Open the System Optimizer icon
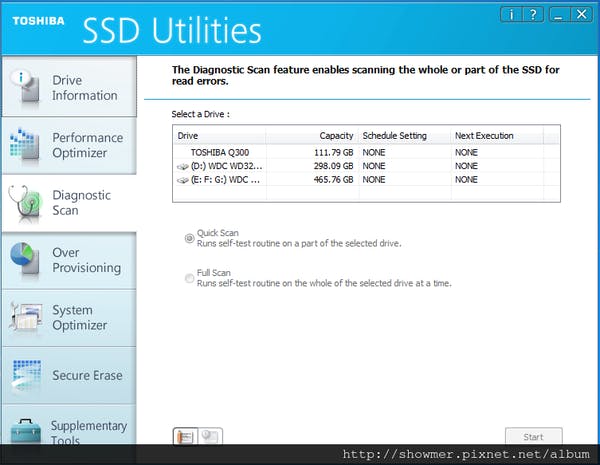Image resolution: width=600 pixels, height=465 pixels. click(x=24, y=318)
